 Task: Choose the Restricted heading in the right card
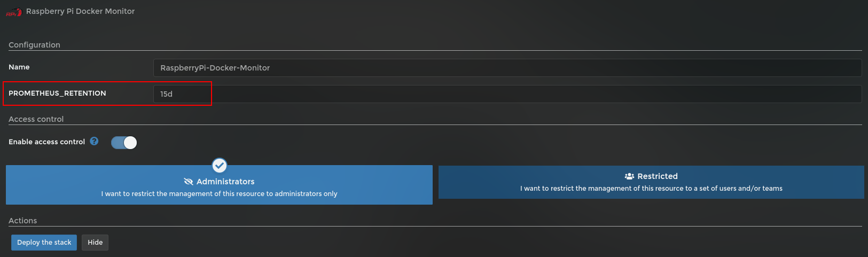[657, 176]
